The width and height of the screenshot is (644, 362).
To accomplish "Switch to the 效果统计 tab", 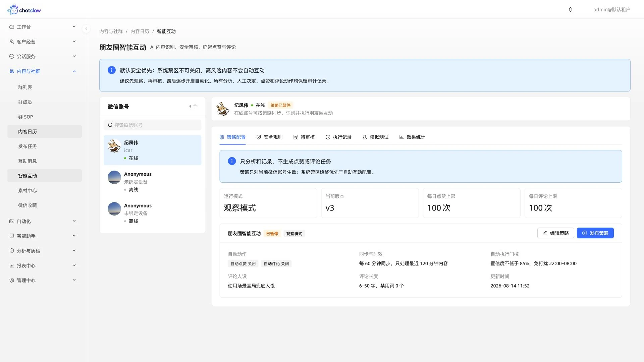I will click(412, 137).
